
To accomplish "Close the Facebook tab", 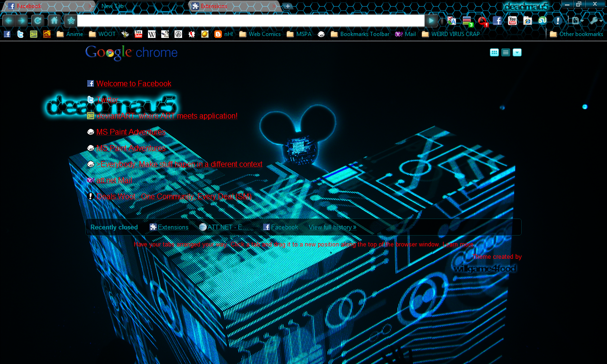I will 90,6.
